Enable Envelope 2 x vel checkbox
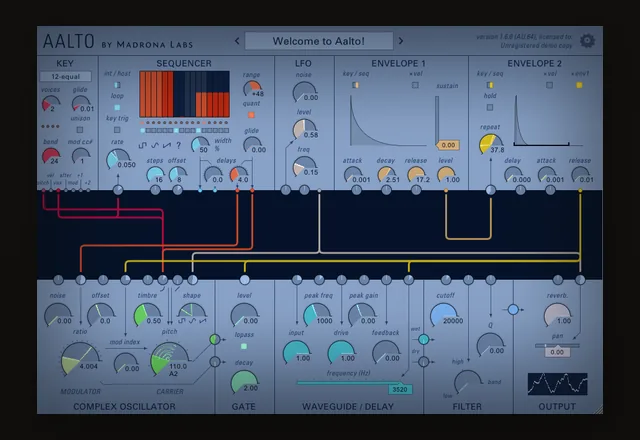This screenshot has height=440, width=640. point(549,85)
